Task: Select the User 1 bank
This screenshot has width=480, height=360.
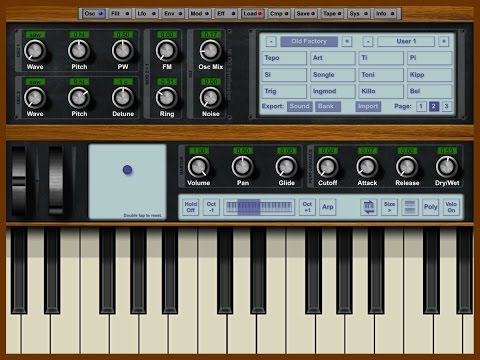Action: [406, 41]
